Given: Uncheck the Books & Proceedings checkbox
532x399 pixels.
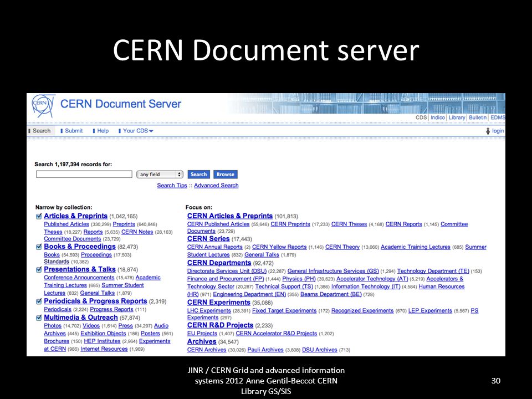Looking at the screenshot, I should 39,247.
